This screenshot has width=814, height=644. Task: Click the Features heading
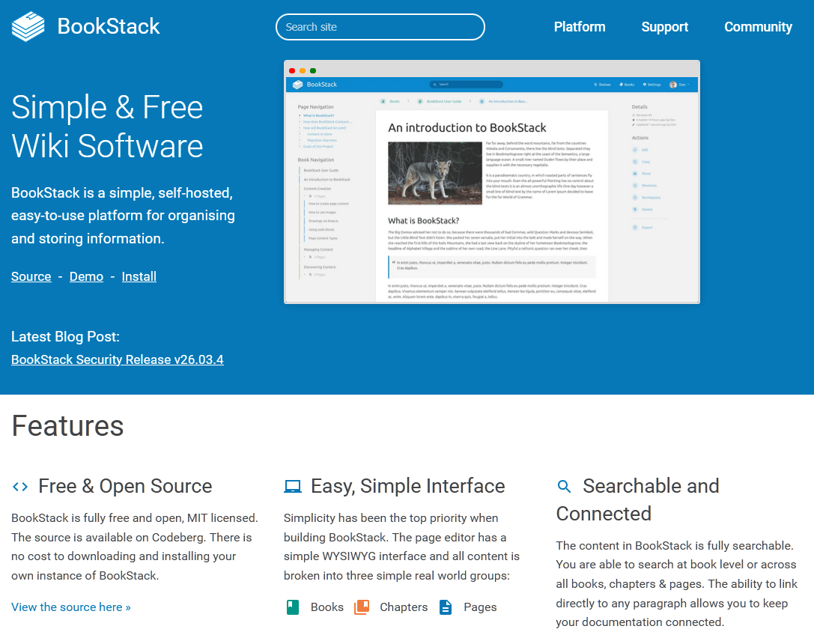[67, 426]
